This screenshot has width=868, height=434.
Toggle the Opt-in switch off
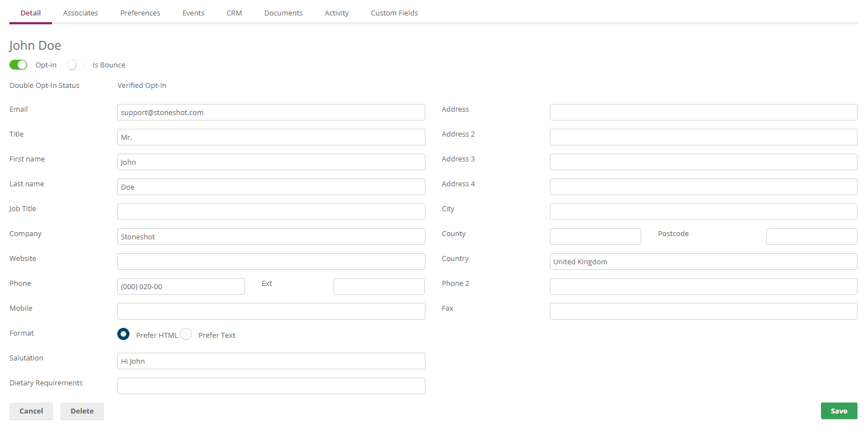tap(18, 65)
